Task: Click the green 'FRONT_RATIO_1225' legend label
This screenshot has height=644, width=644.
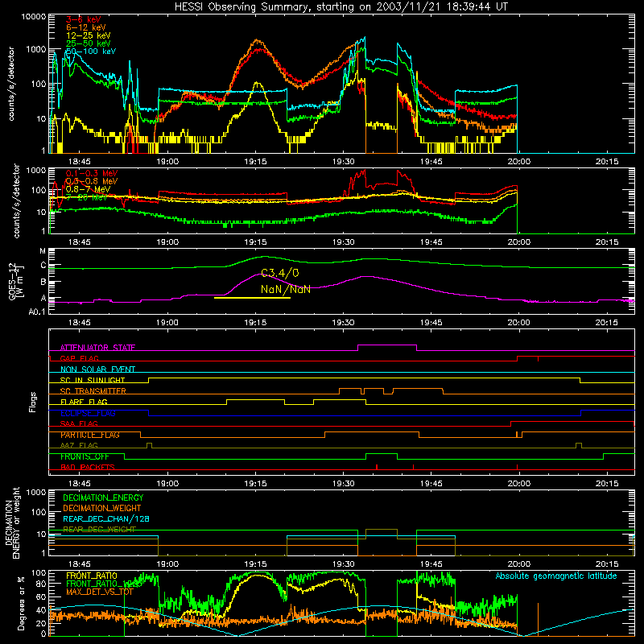Action: click(x=105, y=584)
